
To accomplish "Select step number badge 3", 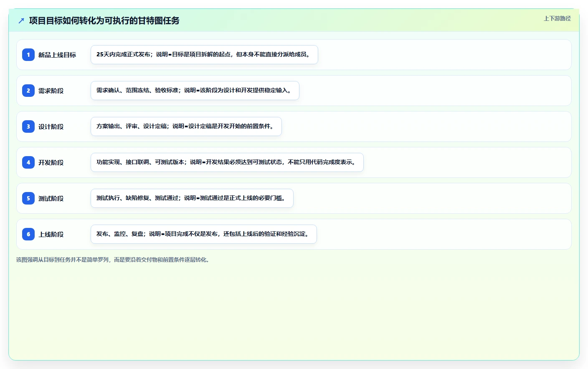I will point(28,126).
